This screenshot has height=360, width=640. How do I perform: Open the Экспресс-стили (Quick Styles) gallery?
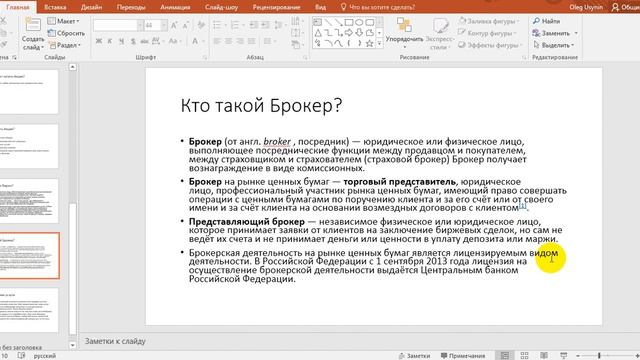coord(440,33)
